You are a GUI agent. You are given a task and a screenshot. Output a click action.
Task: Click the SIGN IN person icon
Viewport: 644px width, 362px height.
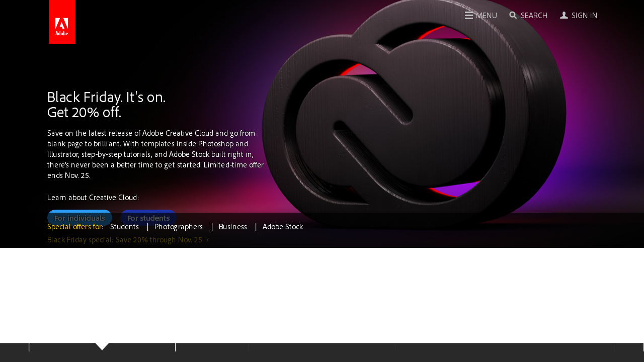[x=564, y=15]
